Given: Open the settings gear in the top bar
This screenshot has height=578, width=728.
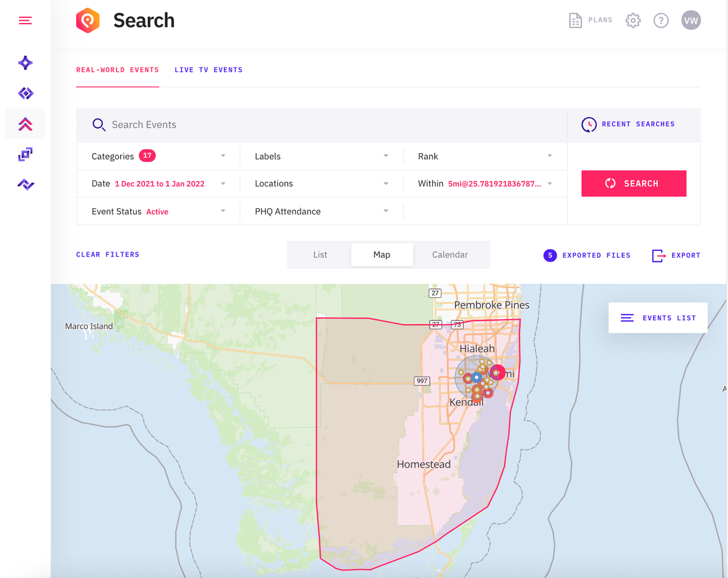Looking at the screenshot, I should pos(633,20).
